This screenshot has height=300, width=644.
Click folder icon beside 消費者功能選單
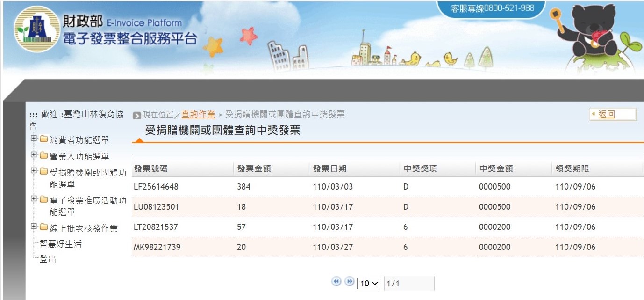point(44,139)
